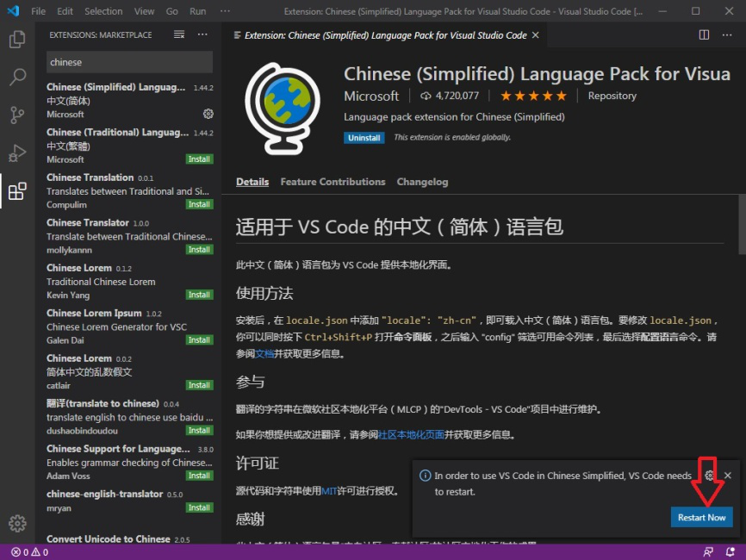The width and height of the screenshot is (746, 560).
Task: Close the extension editor tab
Action: coord(535,35)
